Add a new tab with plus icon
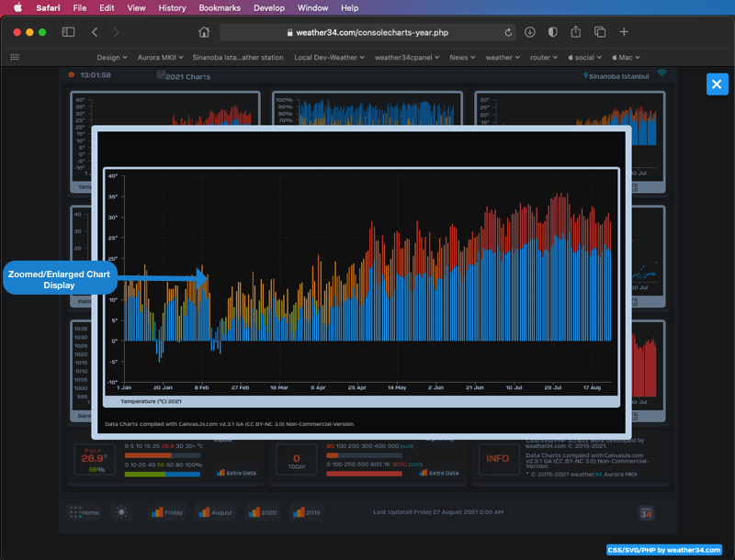 coord(624,32)
